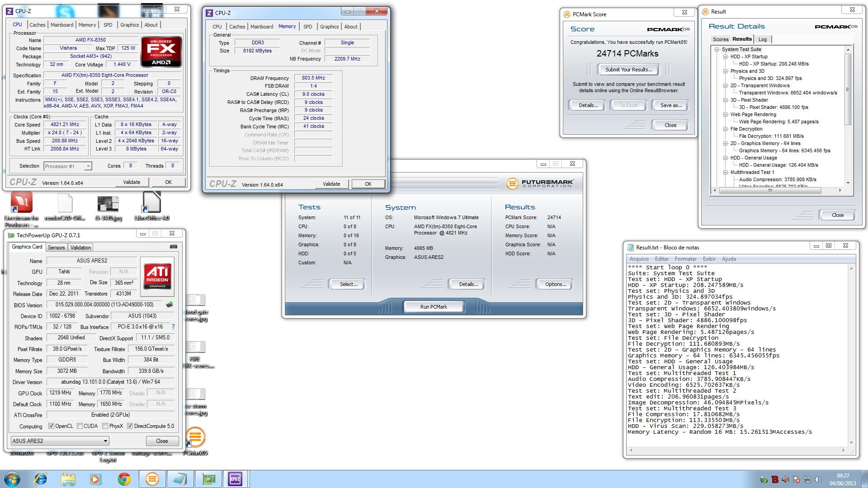Open the Processor #1 selection dropdown
868x488 pixels.
(x=68, y=166)
